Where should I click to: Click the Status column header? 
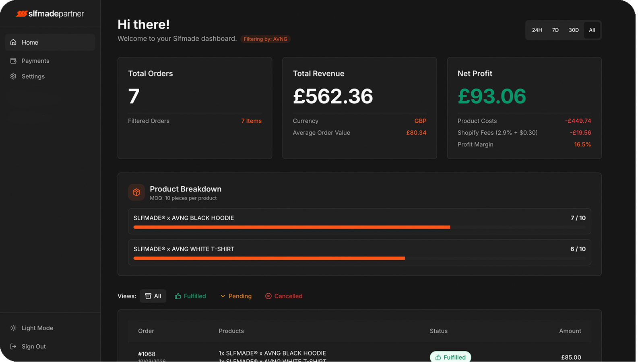[439, 331]
